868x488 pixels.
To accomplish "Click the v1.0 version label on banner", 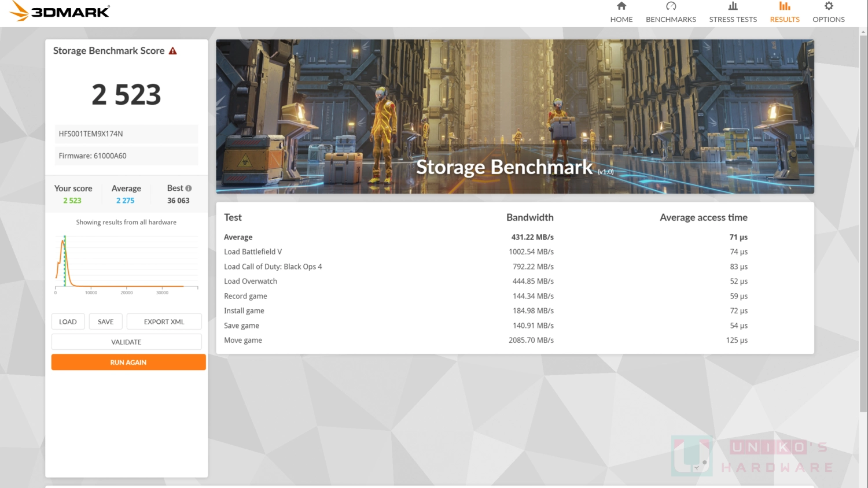I will (605, 172).
